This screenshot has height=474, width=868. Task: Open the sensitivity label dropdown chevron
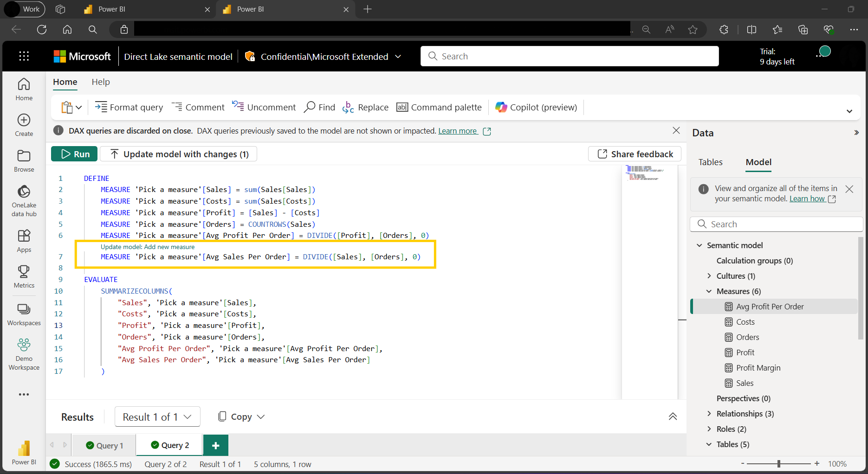point(398,57)
